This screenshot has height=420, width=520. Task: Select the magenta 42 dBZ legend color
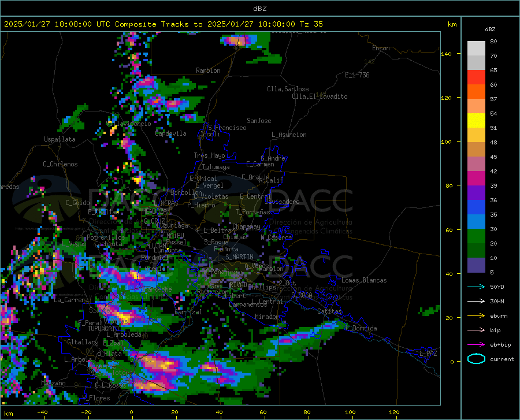click(x=476, y=179)
